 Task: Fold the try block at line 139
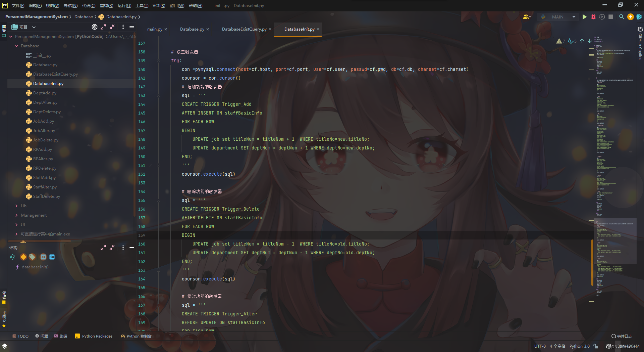click(158, 60)
